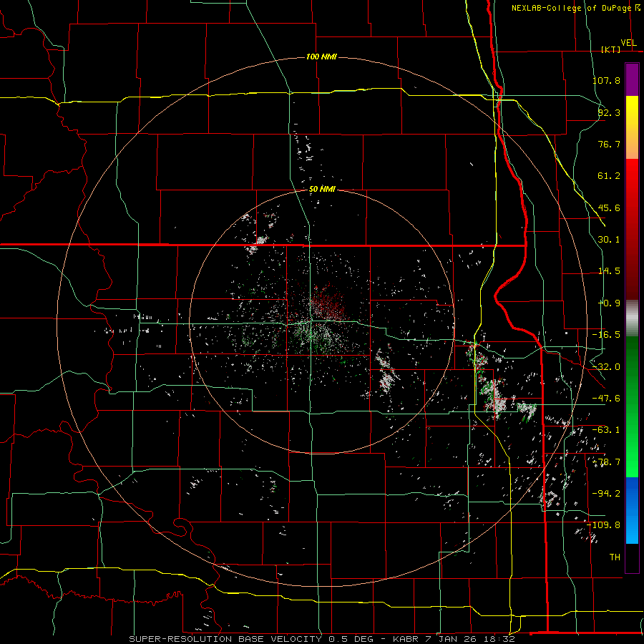
Task: Select the -32.0 value on the velocity scale
Action: pos(606,367)
